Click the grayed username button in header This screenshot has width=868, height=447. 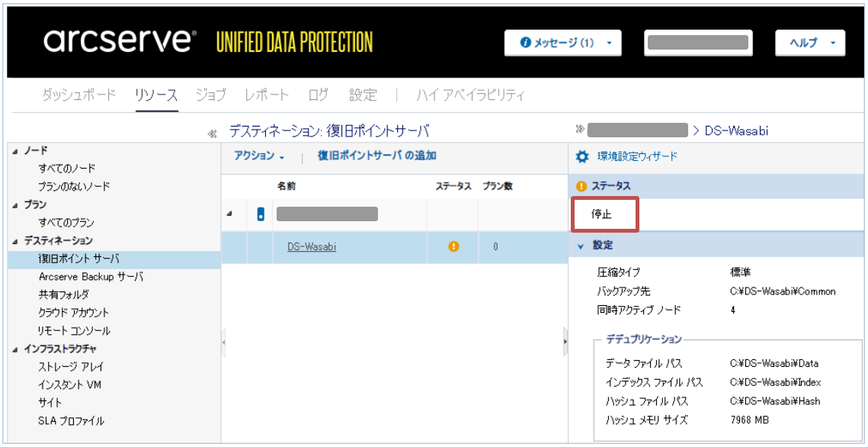(x=698, y=43)
